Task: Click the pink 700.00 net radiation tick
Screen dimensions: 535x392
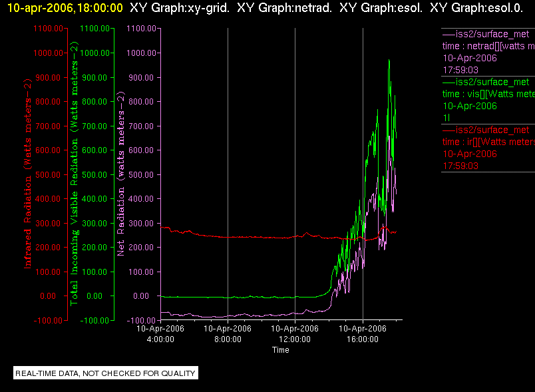Action: [x=141, y=126]
